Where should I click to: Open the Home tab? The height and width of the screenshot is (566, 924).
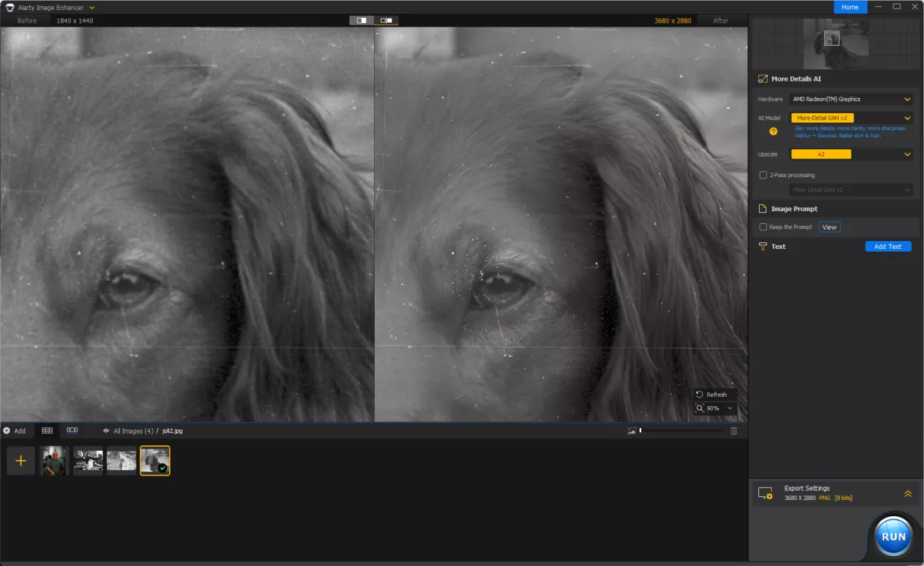[850, 7]
